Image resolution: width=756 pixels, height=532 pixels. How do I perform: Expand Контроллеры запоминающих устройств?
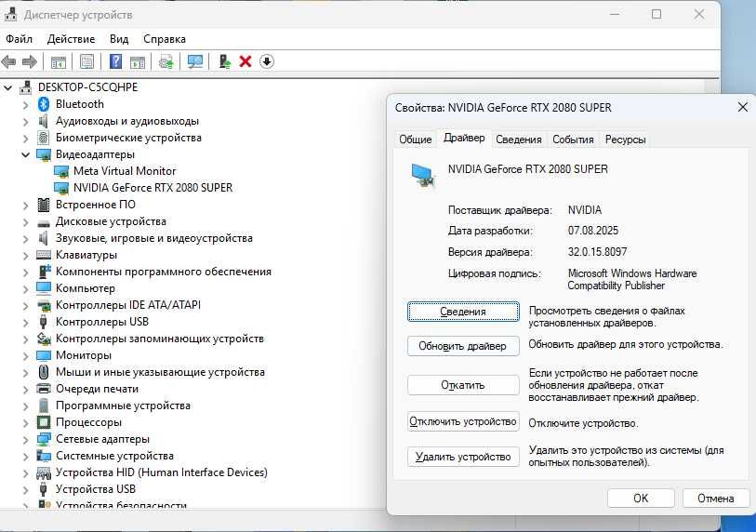point(25,339)
